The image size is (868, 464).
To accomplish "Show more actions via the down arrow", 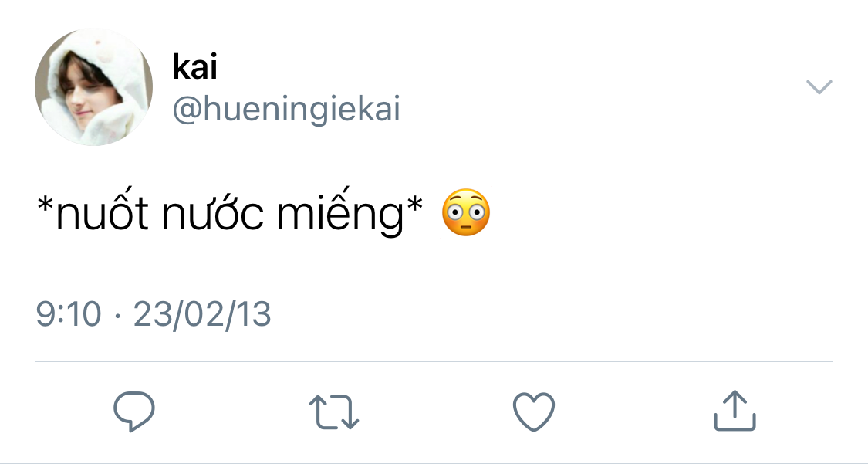I will pyautogui.click(x=819, y=87).
